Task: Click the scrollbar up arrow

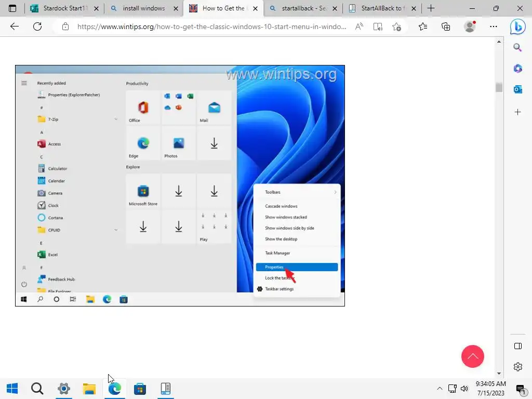Action: [499, 42]
